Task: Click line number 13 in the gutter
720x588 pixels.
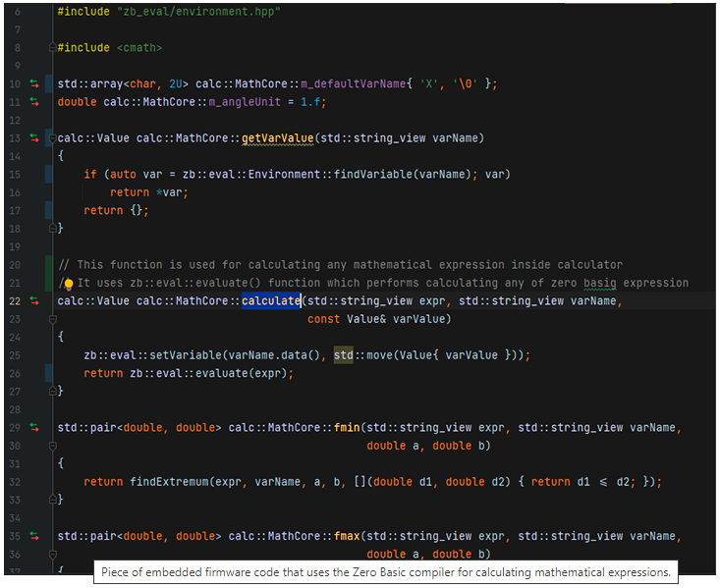Action: [15, 138]
